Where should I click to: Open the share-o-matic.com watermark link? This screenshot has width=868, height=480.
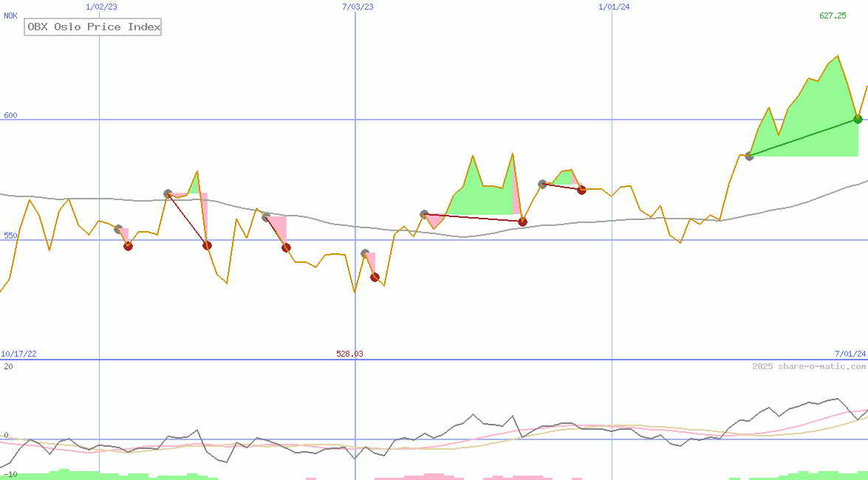pos(809,366)
